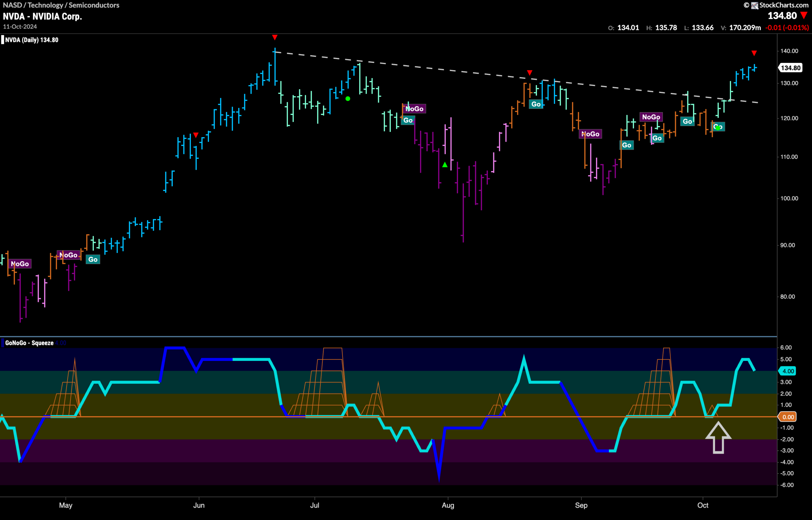This screenshot has width=812, height=520.
Task: Click the red triangle marker in late May
Action: (x=196, y=135)
